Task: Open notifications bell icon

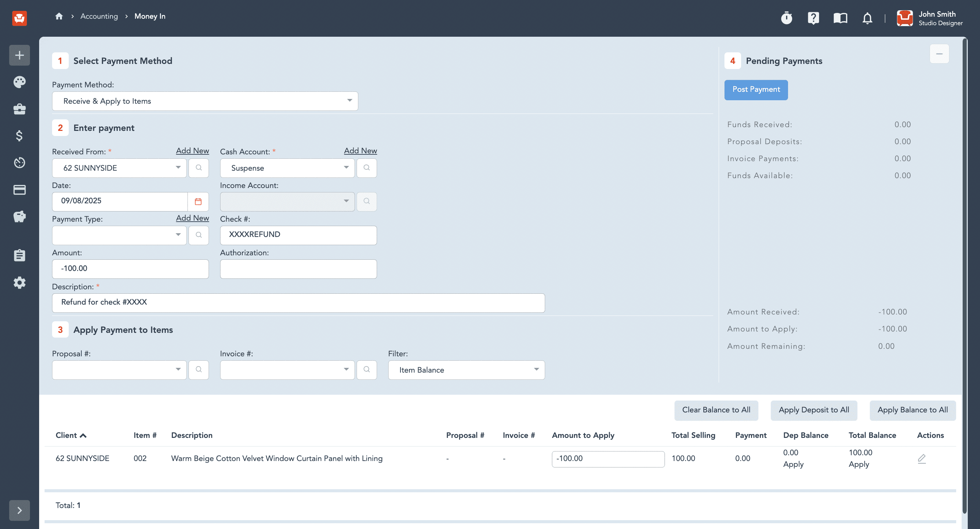Action: (867, 18)
